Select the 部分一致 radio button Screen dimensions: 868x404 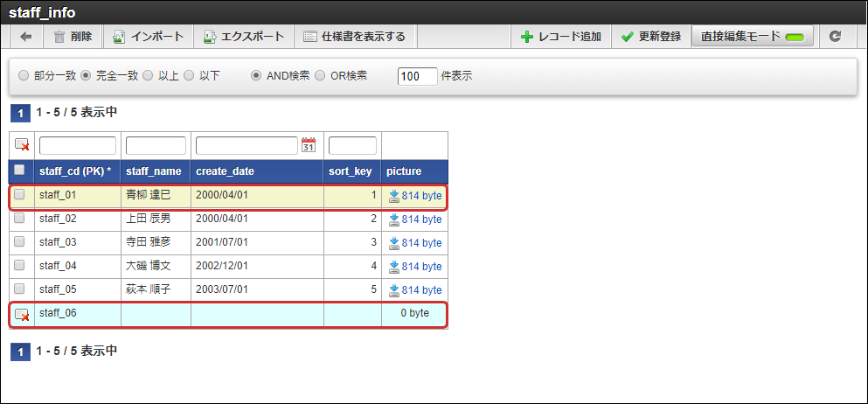23,76
